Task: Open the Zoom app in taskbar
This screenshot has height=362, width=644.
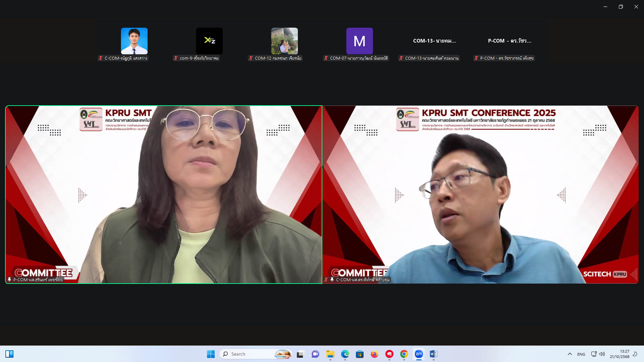Action: pyautogui.click(x=419, y=354)
